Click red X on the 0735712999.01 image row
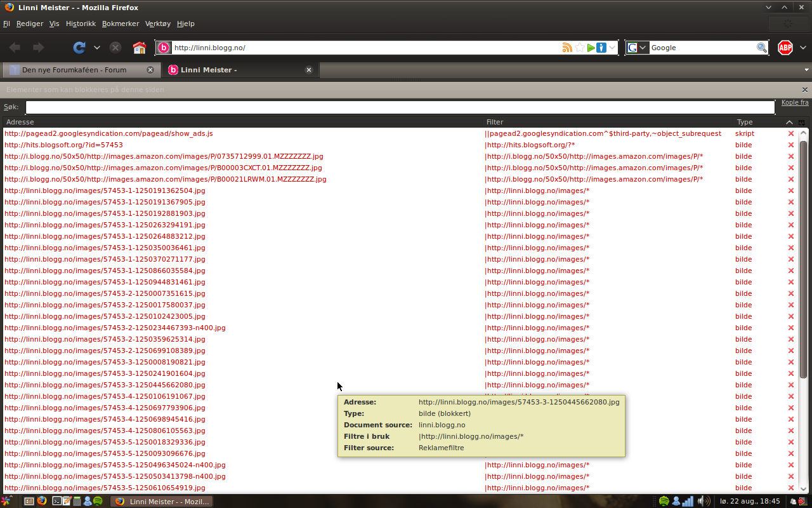Screen dimensions: 812x508 pyautogui.click(x=791, y=156)
